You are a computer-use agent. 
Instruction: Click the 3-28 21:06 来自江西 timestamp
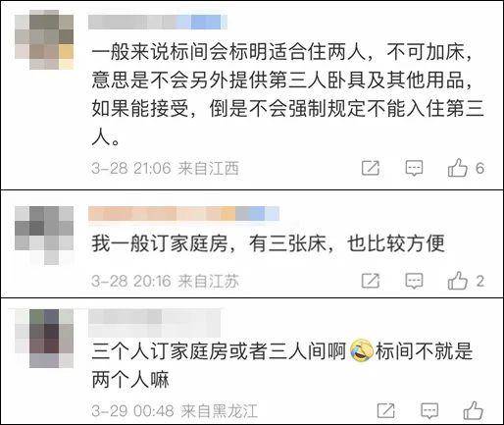(x=166, y=169)
